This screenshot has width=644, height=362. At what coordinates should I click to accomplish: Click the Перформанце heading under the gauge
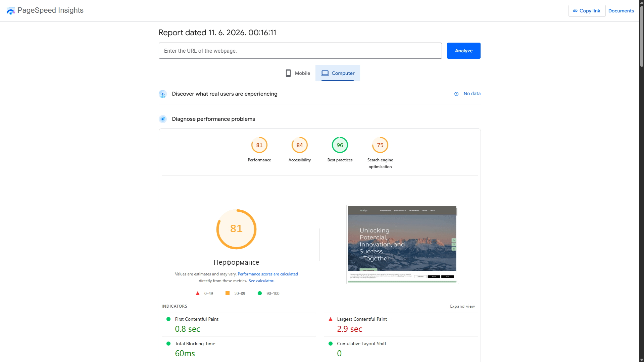coord(236,262)
